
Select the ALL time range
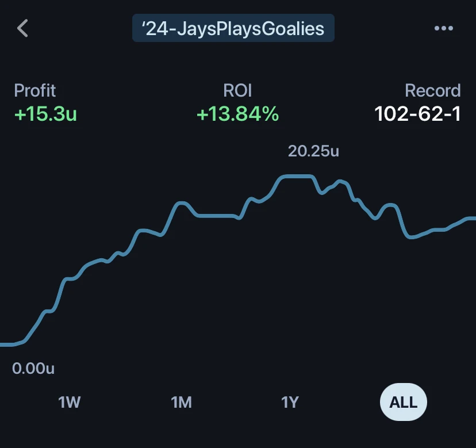point(404,402)
